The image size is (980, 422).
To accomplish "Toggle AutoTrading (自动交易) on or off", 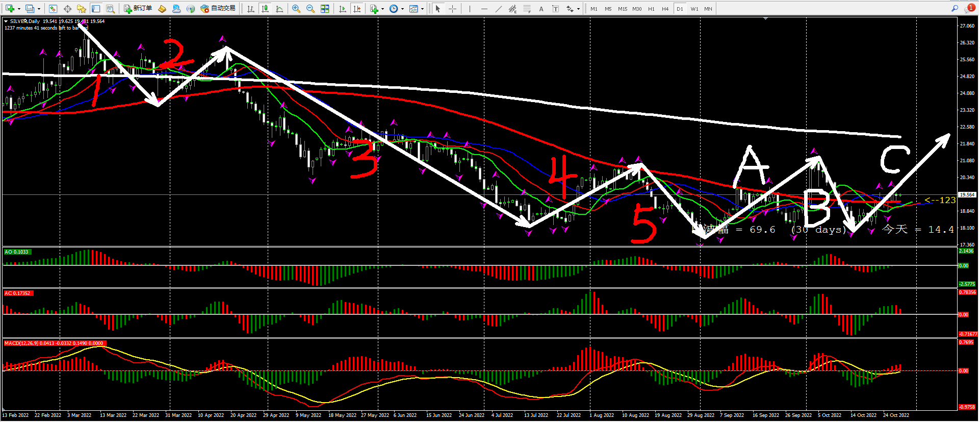I will click(x=218, y=9).
